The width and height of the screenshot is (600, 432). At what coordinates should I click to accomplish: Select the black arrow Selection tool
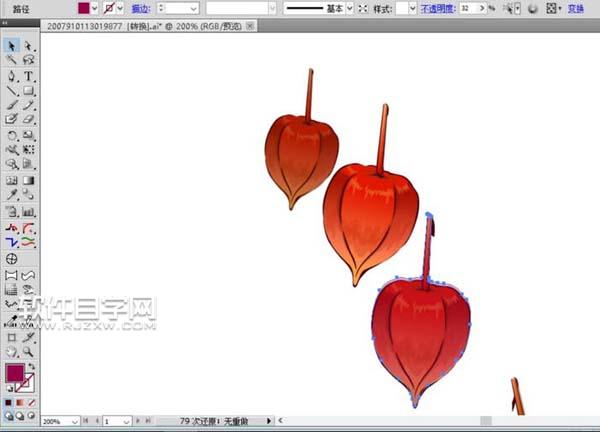point(11,46)
